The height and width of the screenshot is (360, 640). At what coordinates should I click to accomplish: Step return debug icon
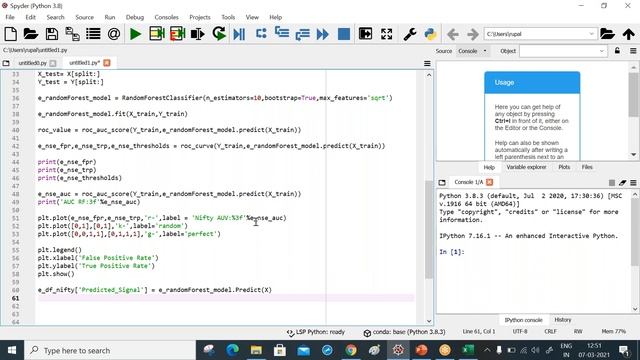pyautogui.click(x=302, y=34)
